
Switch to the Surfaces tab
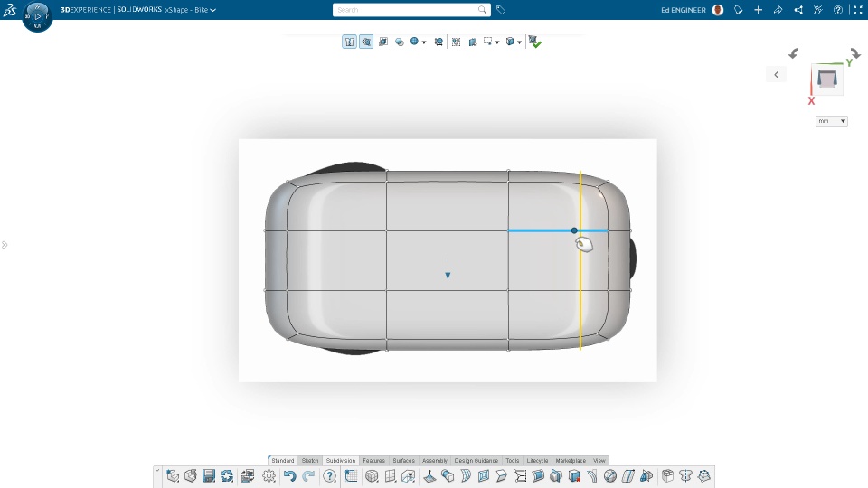point(403,460)
